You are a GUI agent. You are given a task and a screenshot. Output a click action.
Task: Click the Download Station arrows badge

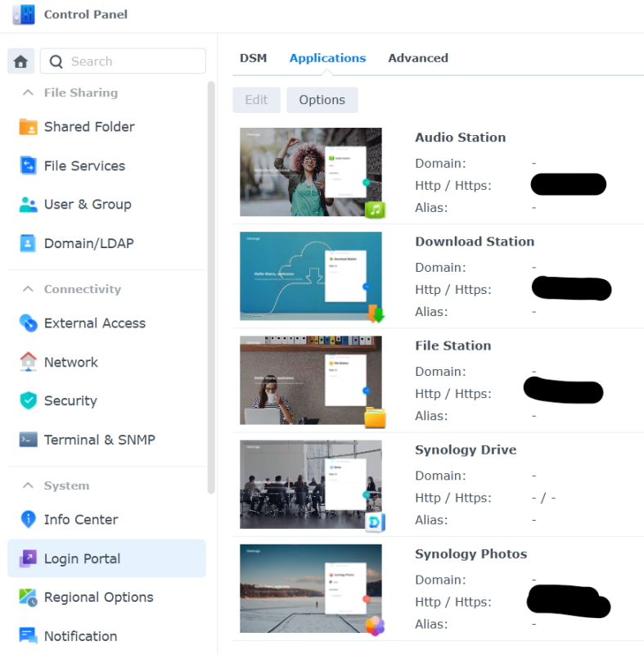376,314
